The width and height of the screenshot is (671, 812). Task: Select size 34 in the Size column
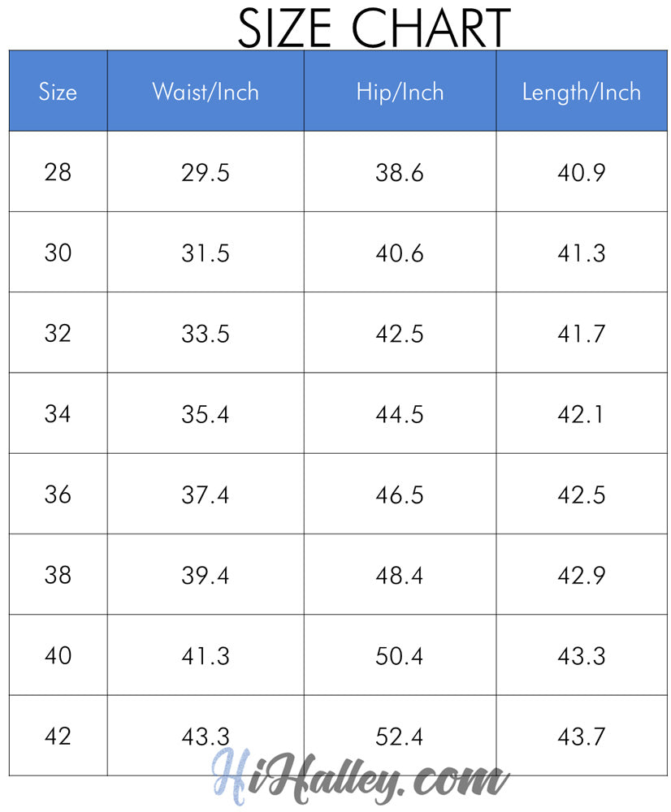point(58,414)
